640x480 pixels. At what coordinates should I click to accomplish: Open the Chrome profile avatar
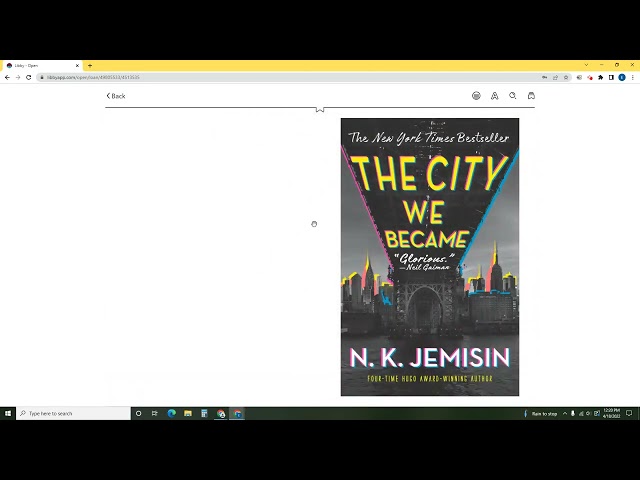pyautogui.click(x=622, y=77)
